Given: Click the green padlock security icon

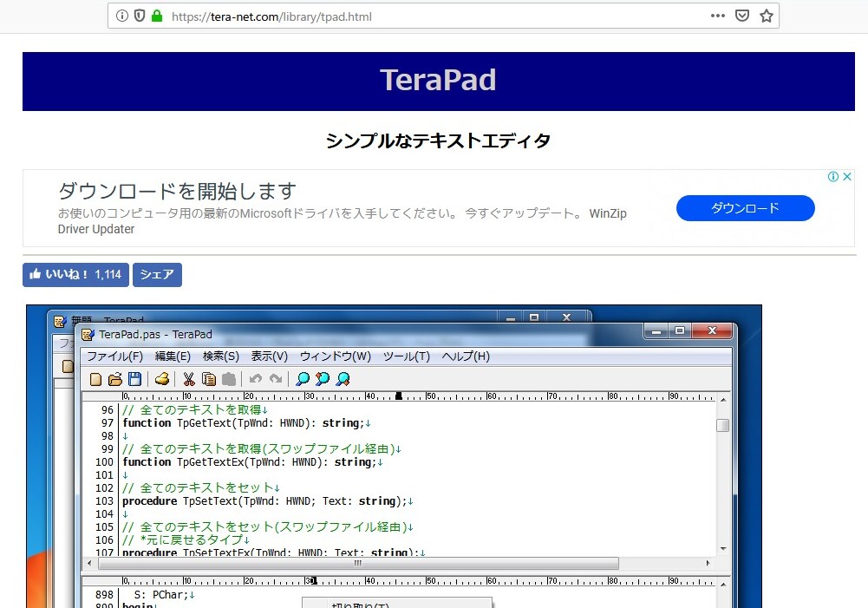Looking at the screenshot, I should 157,16.
